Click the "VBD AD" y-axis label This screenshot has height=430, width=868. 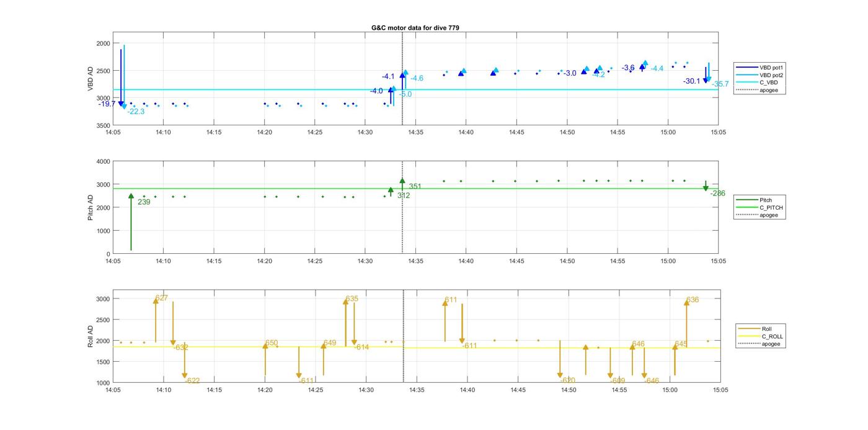pos(91,79)
